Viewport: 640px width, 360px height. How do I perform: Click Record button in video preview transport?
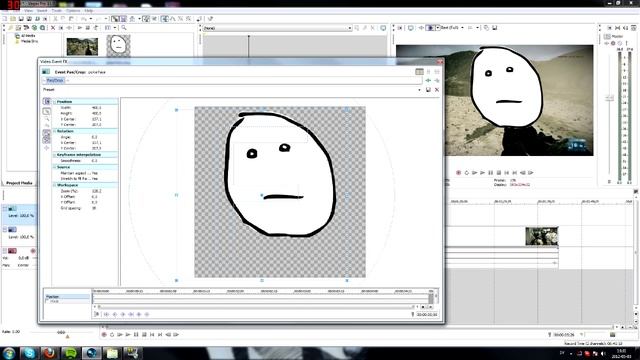tap(458, 173)
